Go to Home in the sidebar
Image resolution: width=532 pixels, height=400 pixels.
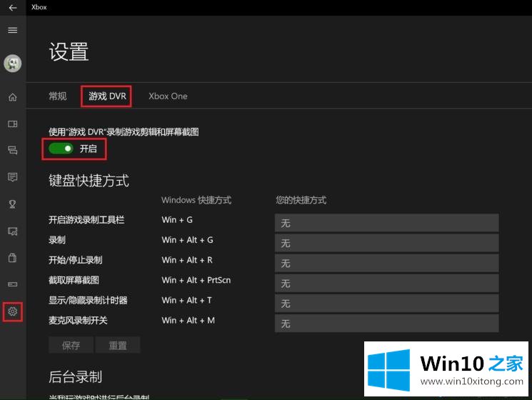(x=12, y=97)
